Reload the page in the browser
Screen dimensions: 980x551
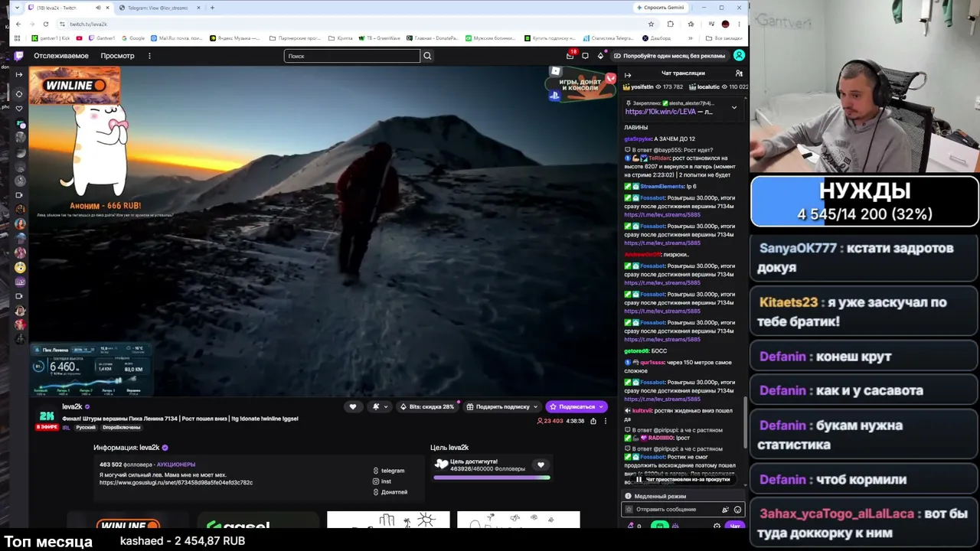click(46, 24)
